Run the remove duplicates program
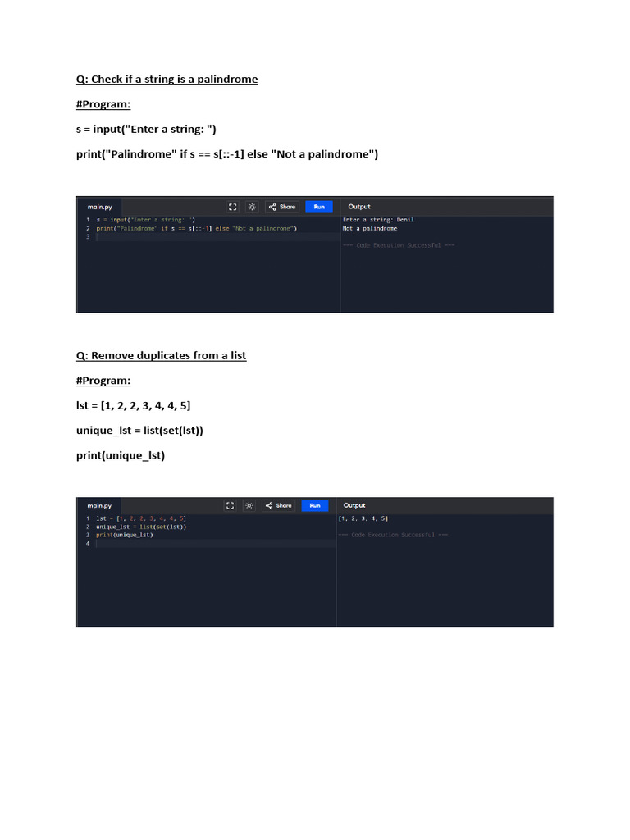This screenshot has width=630, height=840. [315, 505]
